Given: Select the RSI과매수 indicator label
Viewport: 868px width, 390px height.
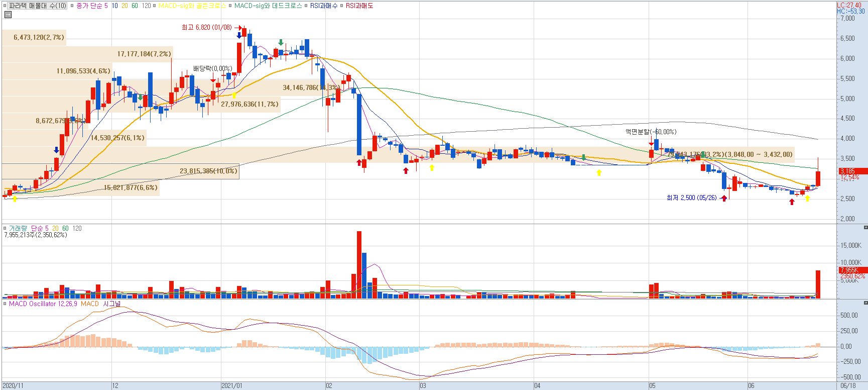Looking at the screenshot, I should [x=324, y=6].
